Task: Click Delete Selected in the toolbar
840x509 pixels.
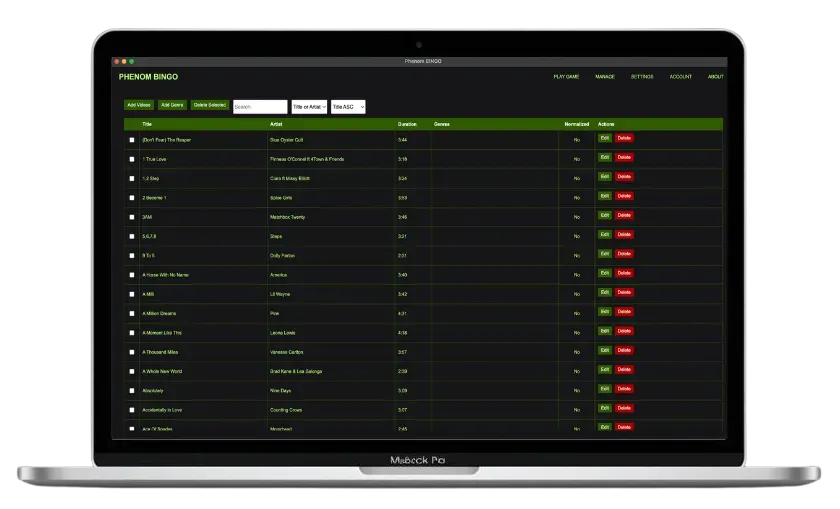Action: tap(210, 105)
